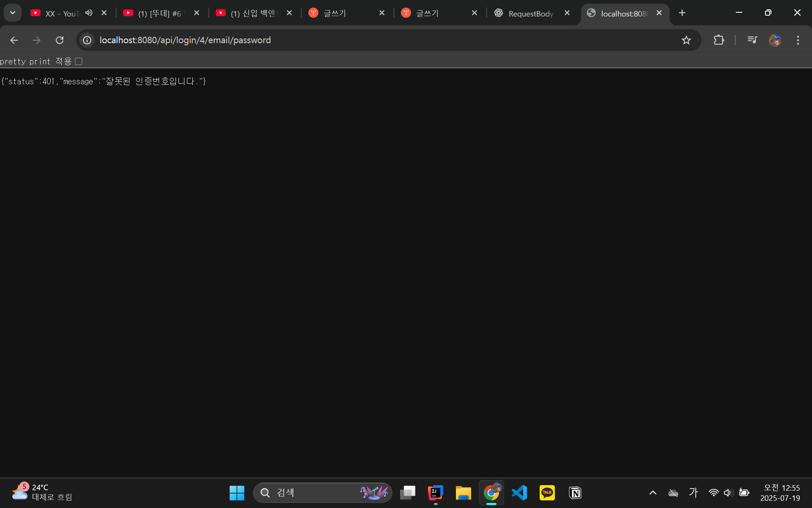The width and height of the screenshot is (812, 508).
Task: Switch to the 신입 백엔드 YouTube tab
Action: (253, 14)
